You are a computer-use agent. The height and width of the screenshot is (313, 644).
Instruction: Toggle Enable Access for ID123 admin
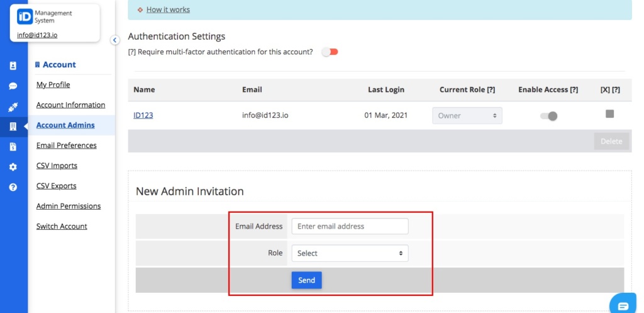548,116
